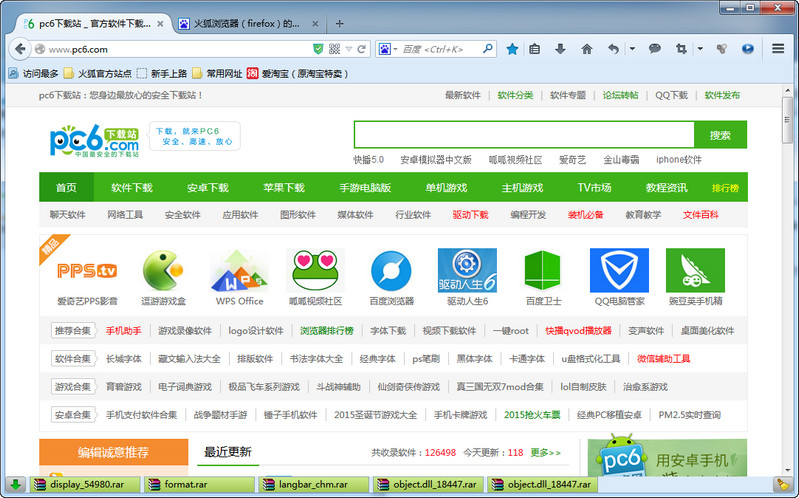The height and width of the screenshot is (498, 799).
Task: Open the WPS Office app icon
Action: pos(239,272)
